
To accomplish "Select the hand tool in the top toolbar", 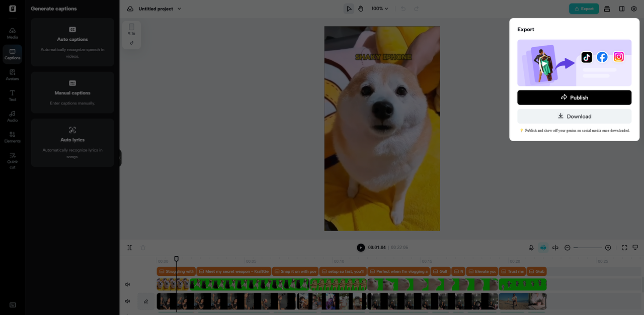I will tap(361, 9).
